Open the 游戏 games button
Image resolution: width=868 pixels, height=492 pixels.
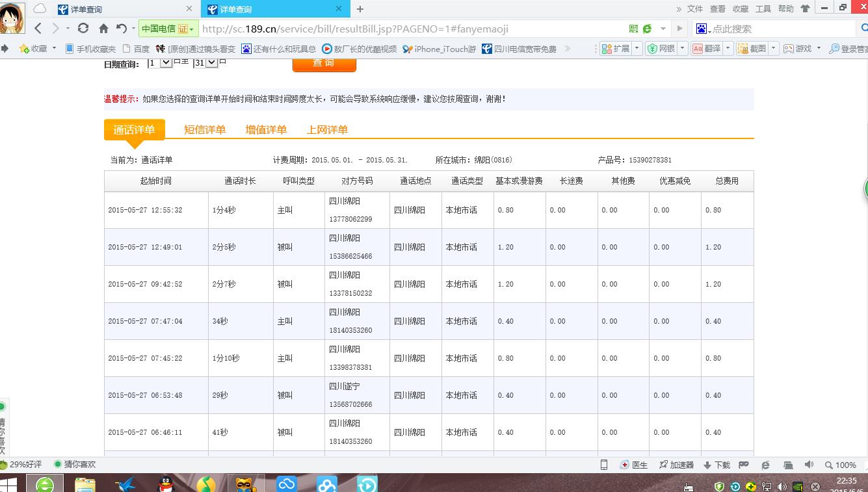click(x=798, y=49)
